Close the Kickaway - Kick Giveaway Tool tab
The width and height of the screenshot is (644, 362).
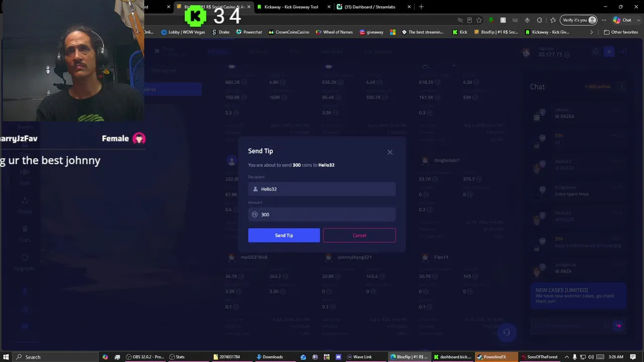[329, 7]
